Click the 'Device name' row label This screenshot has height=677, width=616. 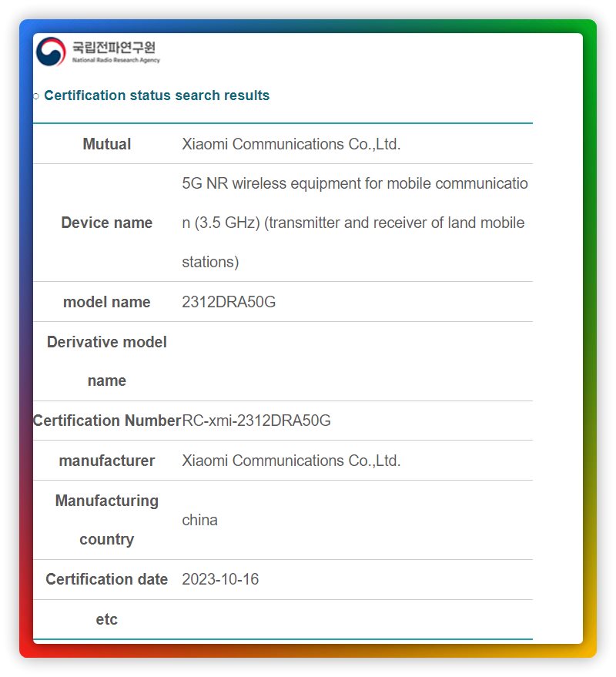[106, 223]
